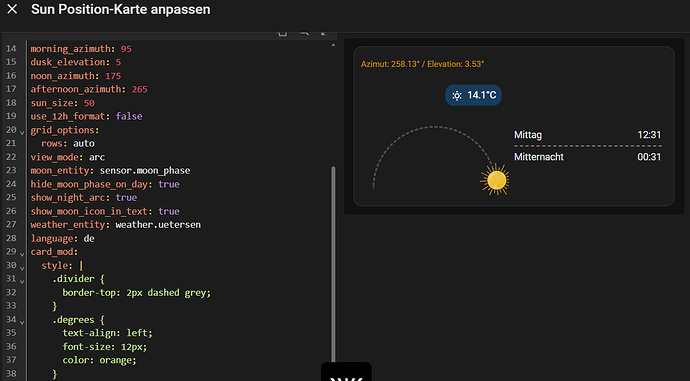Image resolution: width=690 pixels, height=381 pixels.
Task: Fold the .divider rule at line 31
Action: pyautogui.click(x=22, y=281)
